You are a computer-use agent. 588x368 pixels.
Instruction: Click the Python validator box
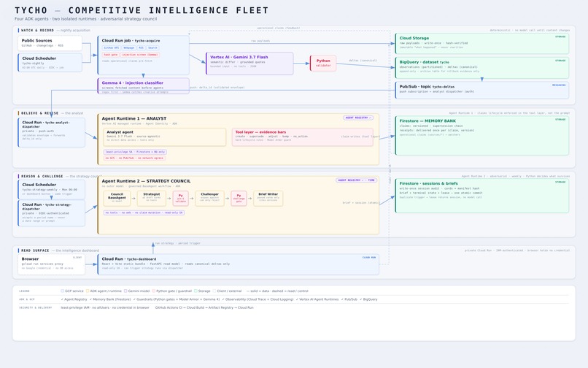coord(323,63)
